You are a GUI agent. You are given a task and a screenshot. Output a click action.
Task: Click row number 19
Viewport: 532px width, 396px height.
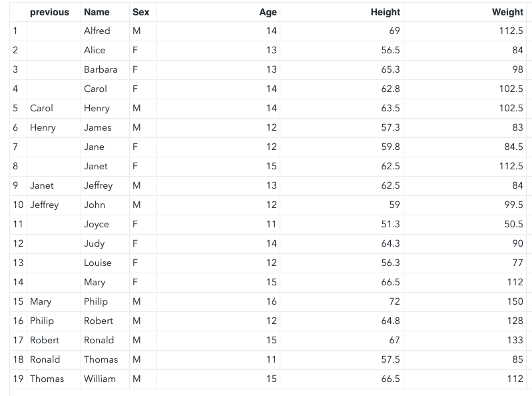click(x=18, y=379)
